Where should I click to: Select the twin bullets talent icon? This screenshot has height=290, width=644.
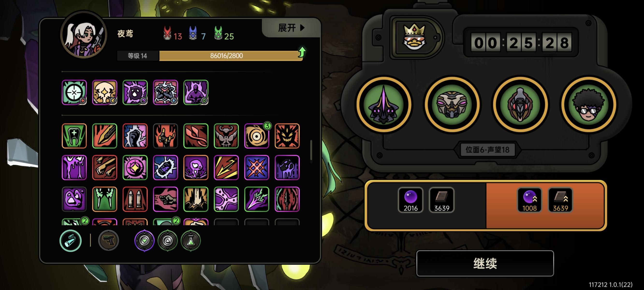pyautogui.click(x=135, y=199)
